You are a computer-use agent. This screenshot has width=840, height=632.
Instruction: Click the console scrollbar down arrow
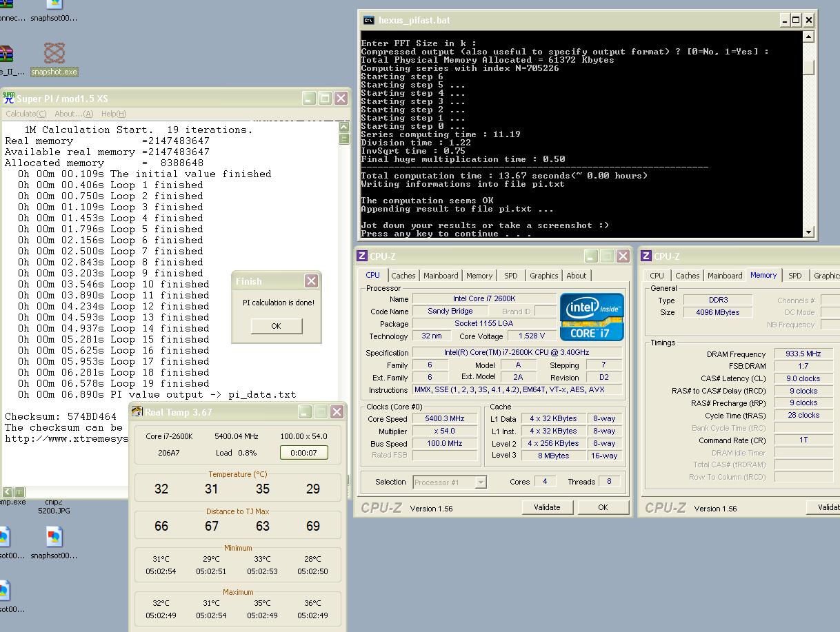(809, 232)
